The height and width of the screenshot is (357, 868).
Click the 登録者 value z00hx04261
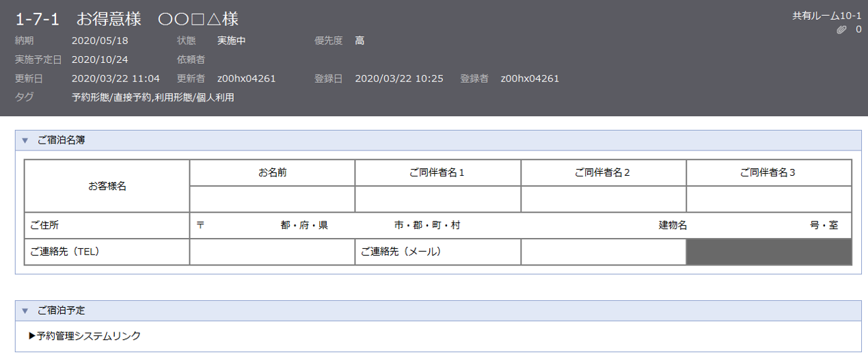pos(529,79)
